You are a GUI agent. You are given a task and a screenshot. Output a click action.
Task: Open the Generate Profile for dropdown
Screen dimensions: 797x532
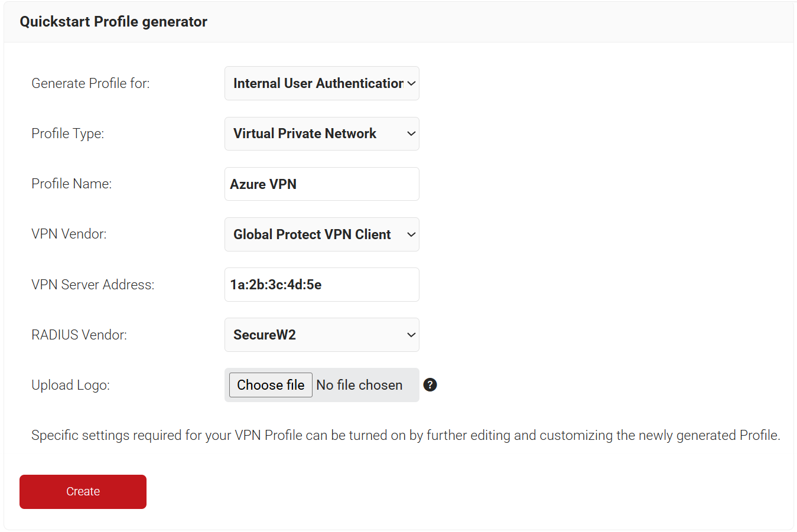tap(321, 83)
